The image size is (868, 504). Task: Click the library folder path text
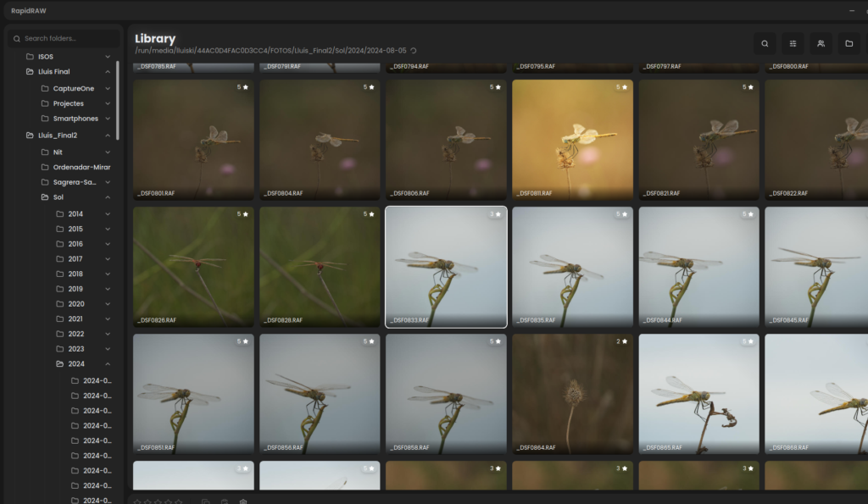coord(270,50)
